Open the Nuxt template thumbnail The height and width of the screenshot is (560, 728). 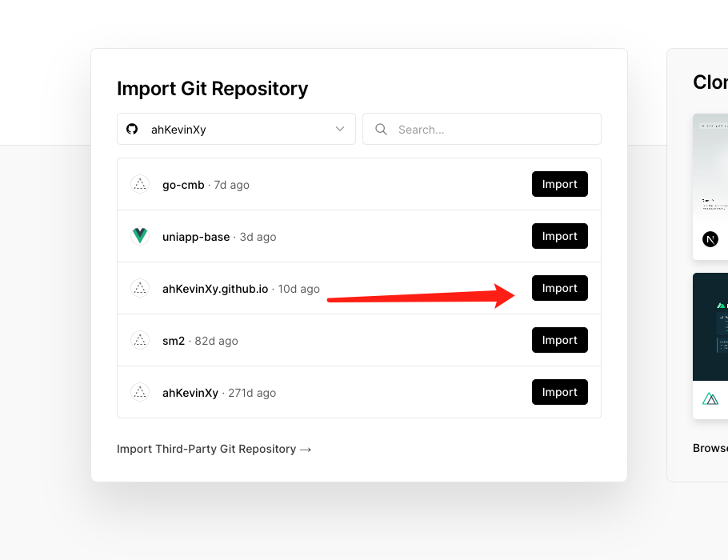pyautogui.click(x=711, y=326)
